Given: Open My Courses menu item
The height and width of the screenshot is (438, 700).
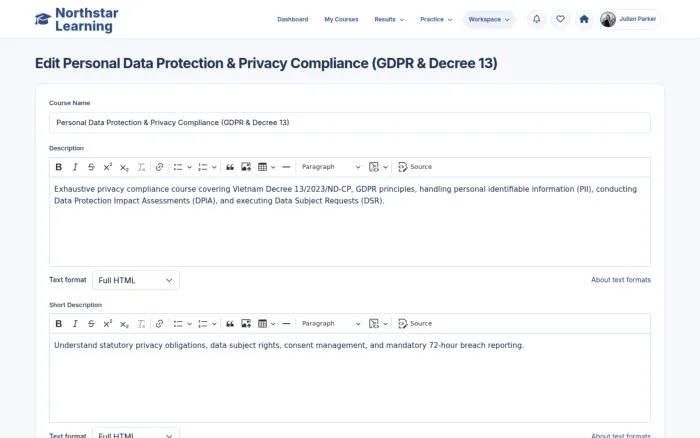Looking at the screenshot, I should click(x=341, y=19).
